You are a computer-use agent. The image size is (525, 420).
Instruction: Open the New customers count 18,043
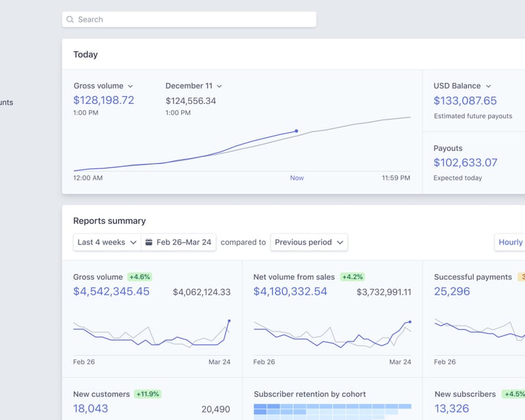[x=91, y=408]
